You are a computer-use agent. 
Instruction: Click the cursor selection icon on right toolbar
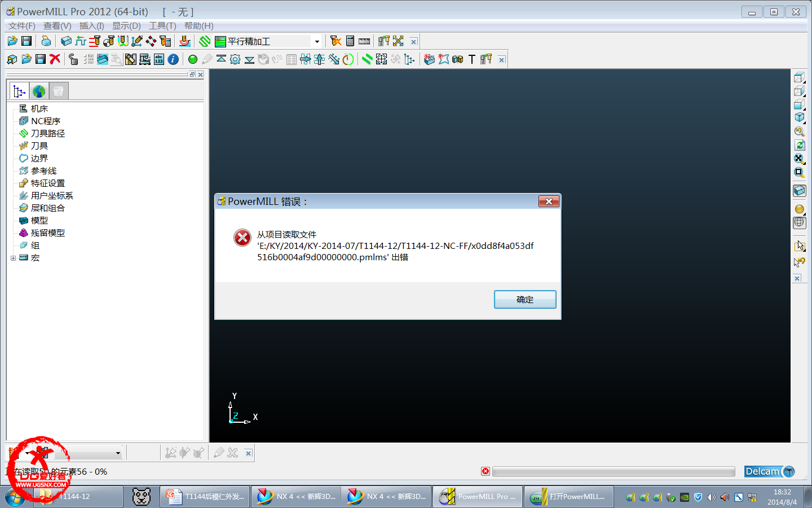[x=800, y=246]
